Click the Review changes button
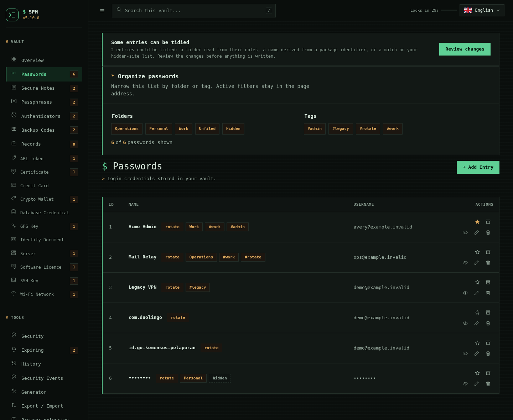Viewport: 513px width, 420px height. tap(465, 49)
